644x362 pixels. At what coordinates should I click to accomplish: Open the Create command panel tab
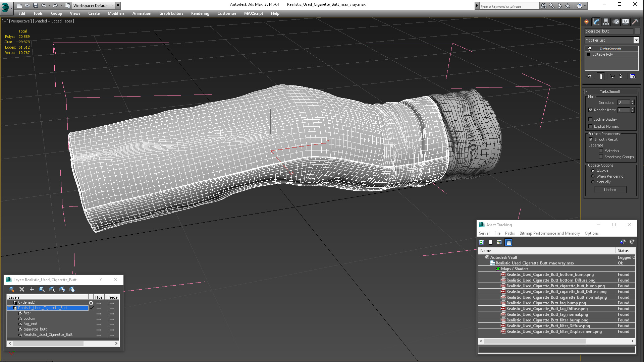click(586, 22)
